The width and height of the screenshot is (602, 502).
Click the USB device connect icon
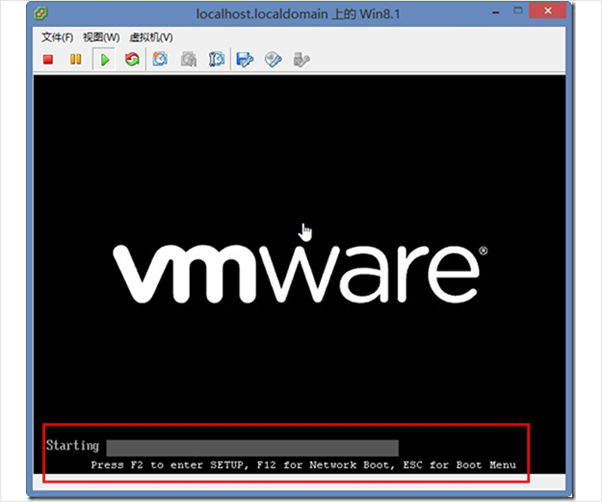(301, 59)
